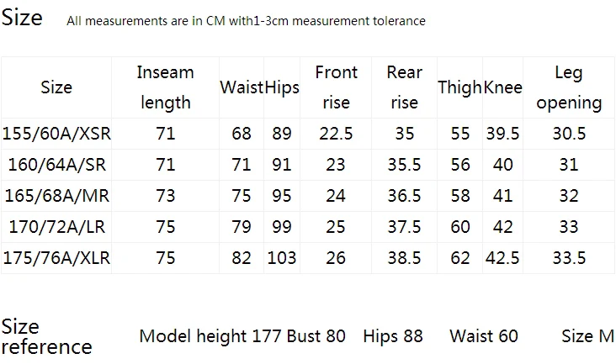Select the 165/68A/MR size row label
Image resolution: width=616 pixels, height=364 pixels.
(57, 196)
